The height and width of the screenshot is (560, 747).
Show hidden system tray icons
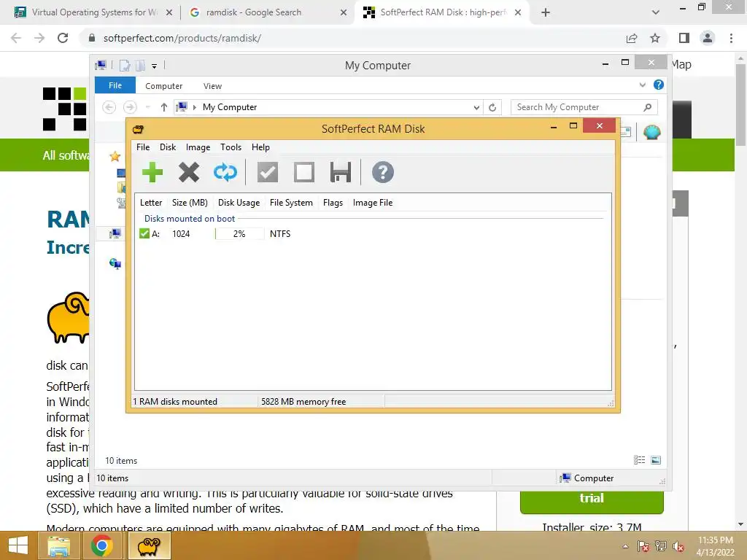click(x=625, y=546)
